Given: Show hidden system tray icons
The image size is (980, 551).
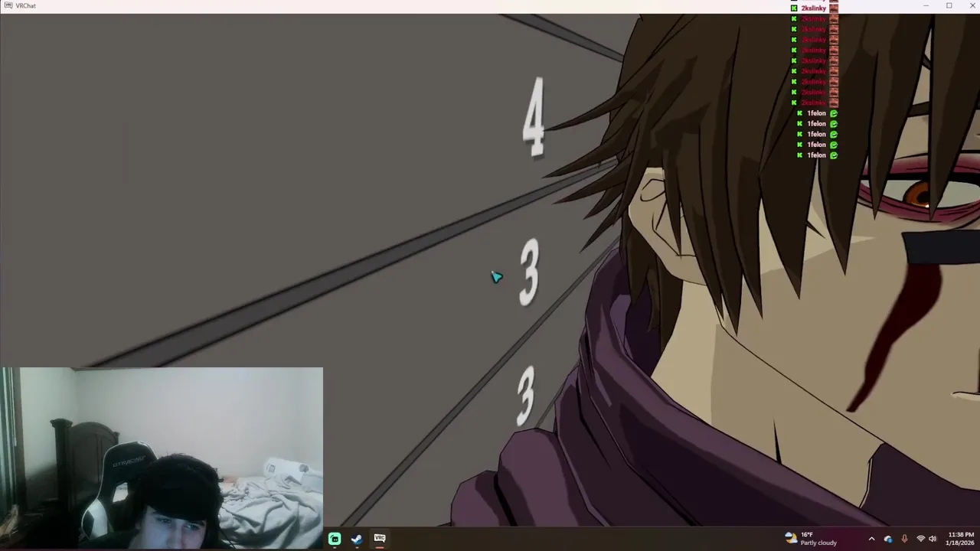Looking at the screenshot, I should click(871, 539).
